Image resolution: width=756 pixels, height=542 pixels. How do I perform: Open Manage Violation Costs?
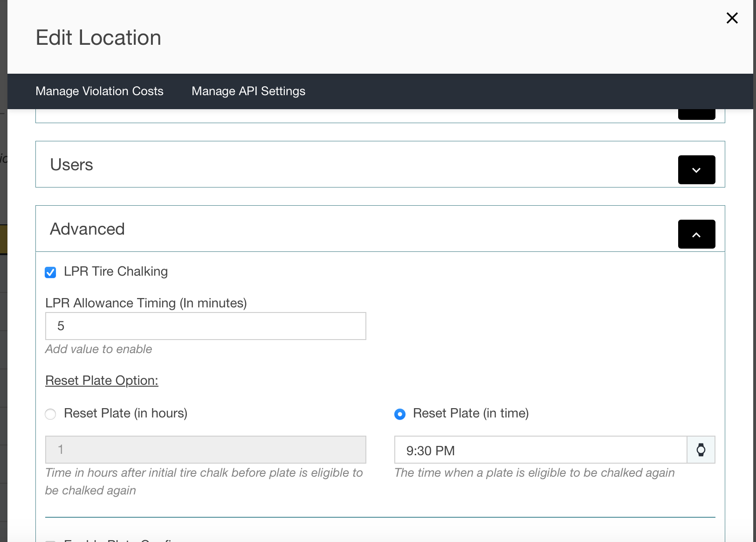(99, 91)
